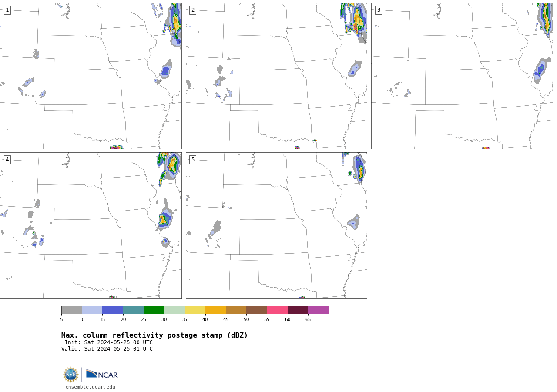Click the teal 20-25 dBZ swatch
The image size is (557, 392).
(x=133, y=310)
